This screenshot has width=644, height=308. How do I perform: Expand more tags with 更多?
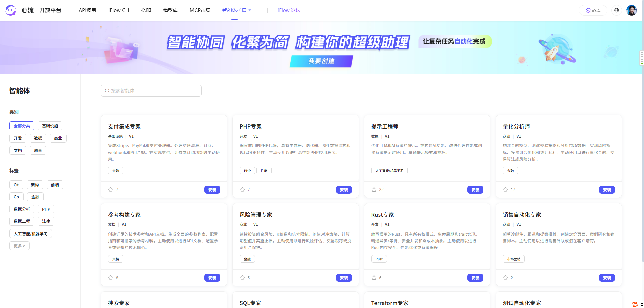click(19, 246)
